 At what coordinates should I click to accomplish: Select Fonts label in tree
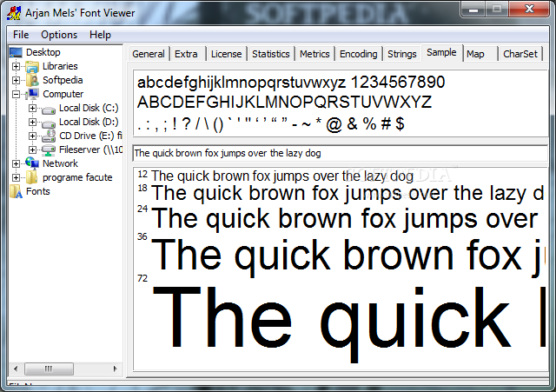(38, 191)
